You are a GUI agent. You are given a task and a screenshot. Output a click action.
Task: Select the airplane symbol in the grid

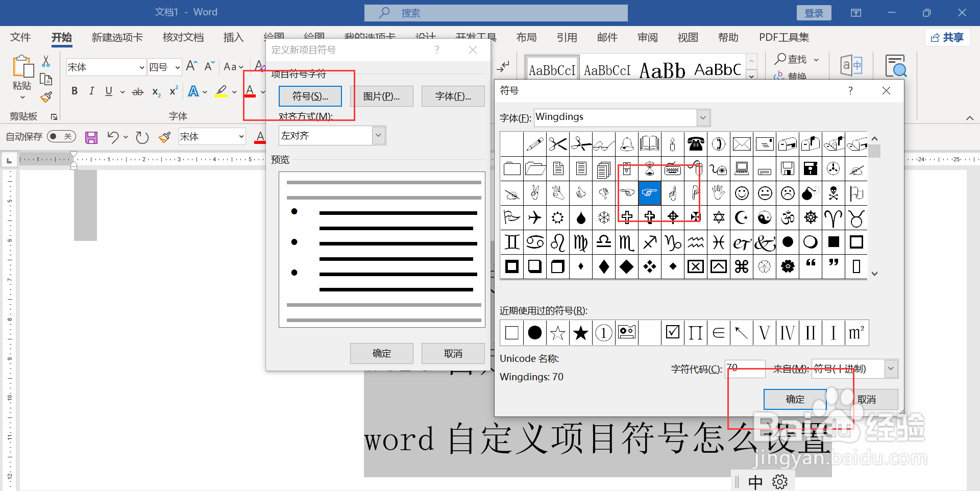[535, 217]
